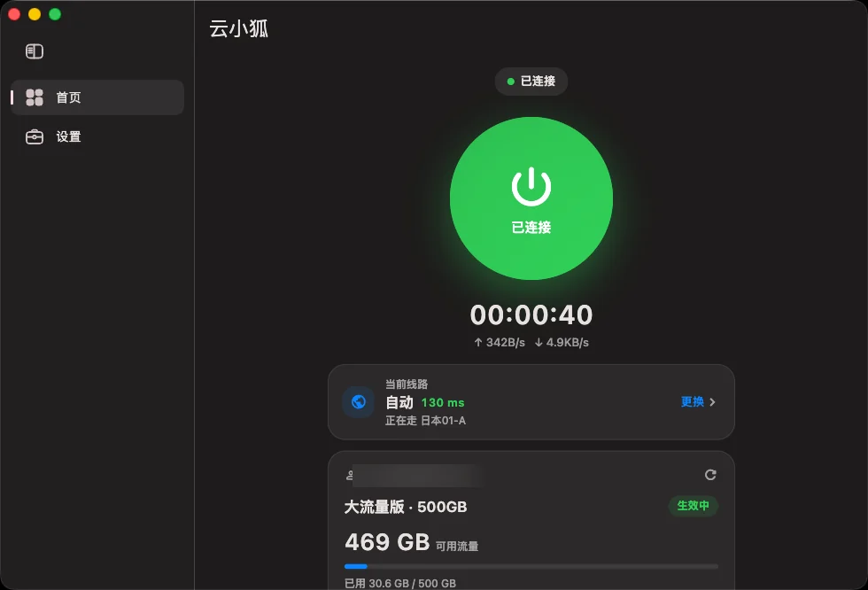This screenshot has width=868, height=590.
Task: Click the 130 ms latency value
Action: [443, 403]
